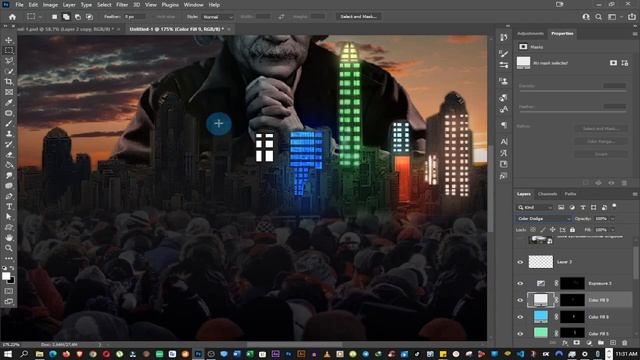Choose Intersect with Selection mode icon

click(x=89, y=17)
